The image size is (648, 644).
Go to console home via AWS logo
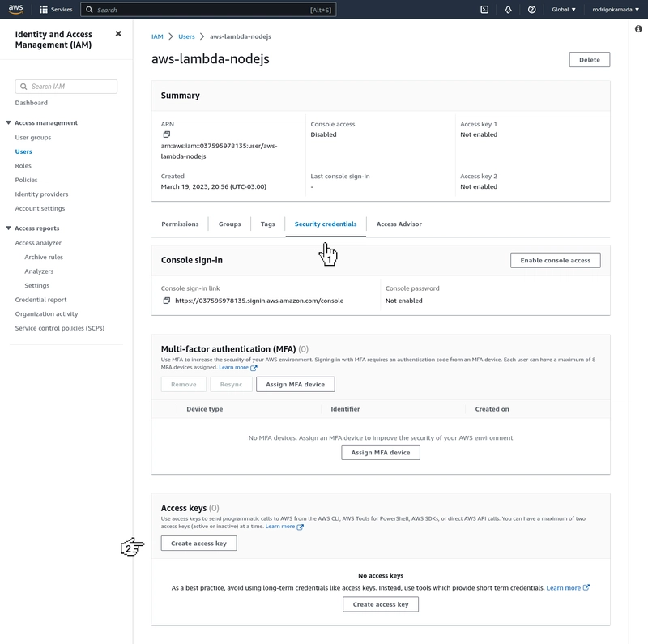coord(14,9)
